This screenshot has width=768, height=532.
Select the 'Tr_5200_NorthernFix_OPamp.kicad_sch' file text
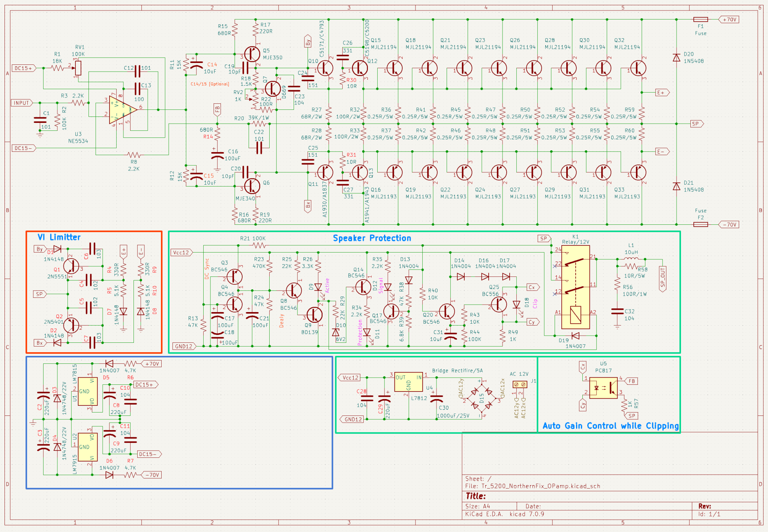pyautogui.click(x=540, y=486)
